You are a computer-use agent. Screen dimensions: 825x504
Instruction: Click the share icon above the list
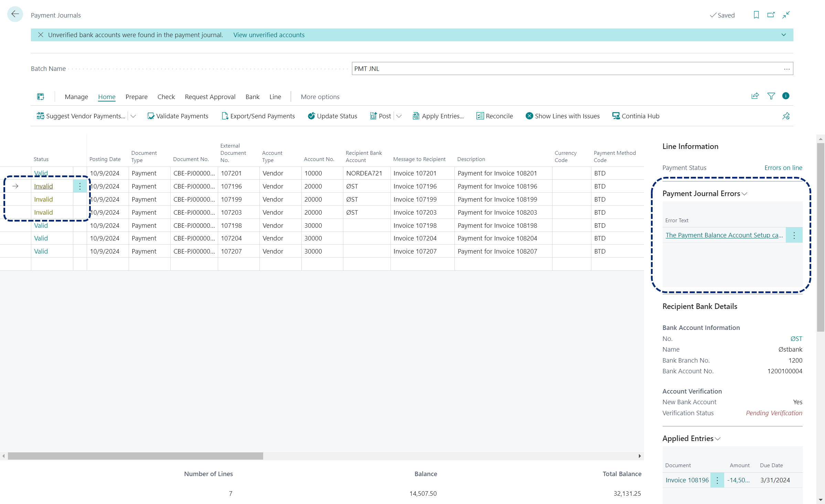[755, 96]
